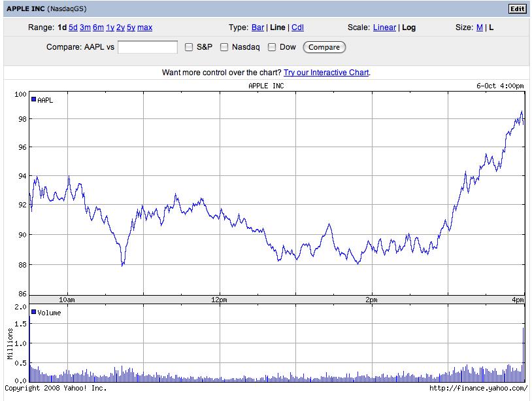Enable the Nasdaq comparison checkbox
This screenshot has width=532, height=401.
(x=224, y=47)
